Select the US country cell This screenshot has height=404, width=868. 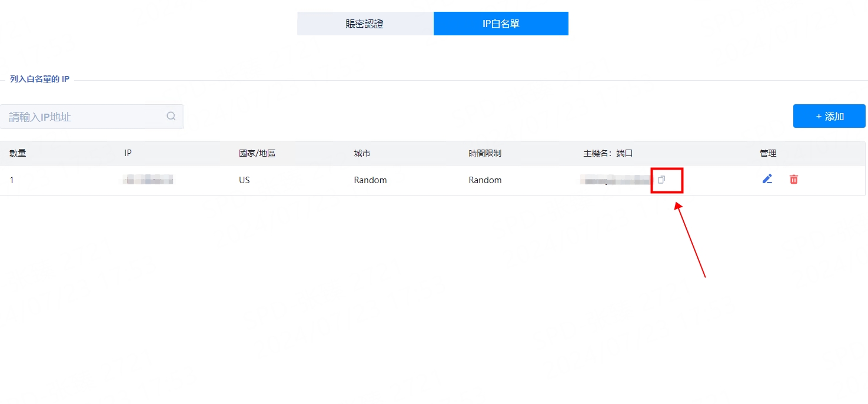[x=244, y=180]
